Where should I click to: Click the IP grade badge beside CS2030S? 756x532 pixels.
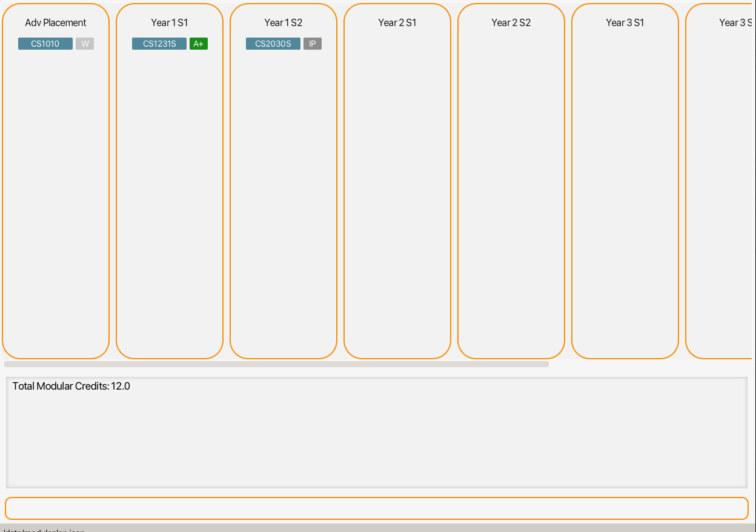(x=313, y=44)
